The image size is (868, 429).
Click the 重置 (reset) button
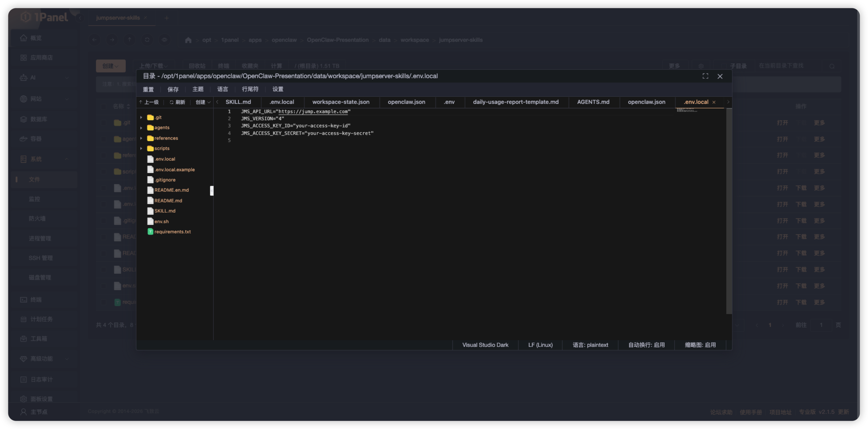pyautogui.click(x=148, y=89)
